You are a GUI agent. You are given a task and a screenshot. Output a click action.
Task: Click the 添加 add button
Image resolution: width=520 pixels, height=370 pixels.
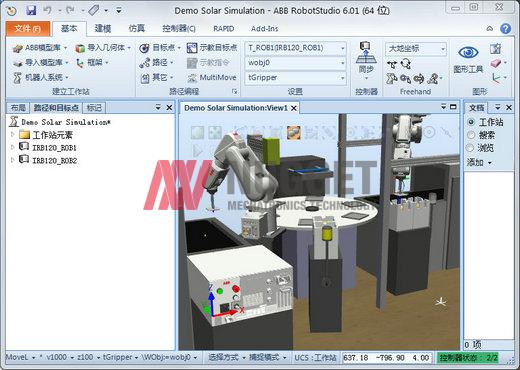tap(479, 163)
